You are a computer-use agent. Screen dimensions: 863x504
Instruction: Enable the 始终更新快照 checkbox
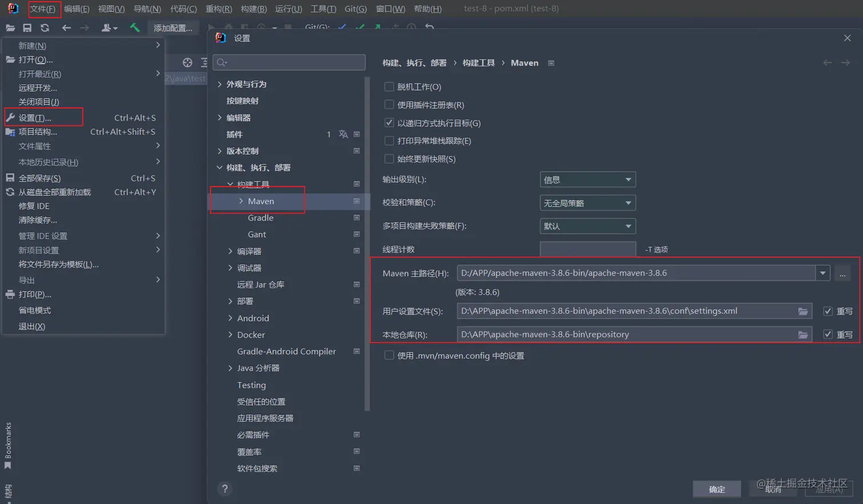pos(389,159)
